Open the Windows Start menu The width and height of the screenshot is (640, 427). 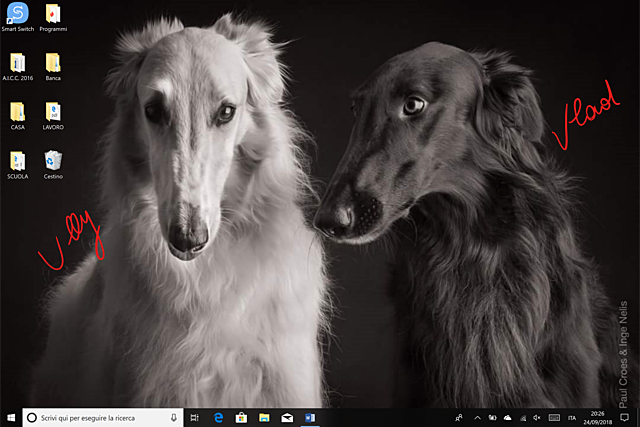coord(11,418)
